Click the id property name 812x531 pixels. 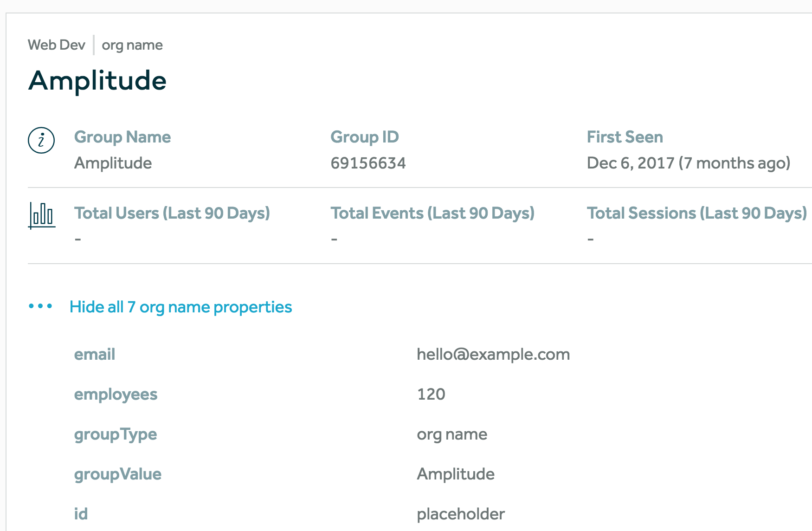[x=81, y=514]
